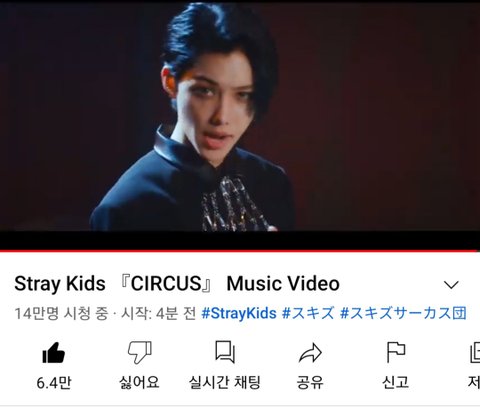480x408 pixels.
Task: Open the #スキズサーカス団 hashtag
Action: coord(403,313)
